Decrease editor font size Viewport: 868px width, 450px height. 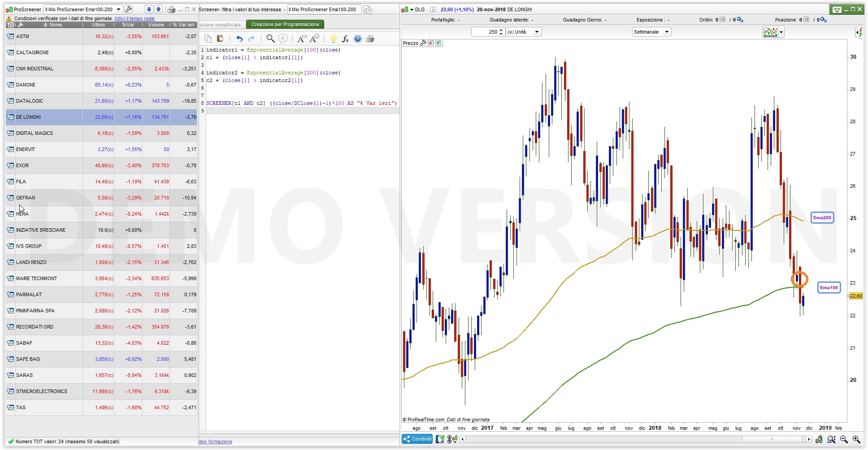302,39
